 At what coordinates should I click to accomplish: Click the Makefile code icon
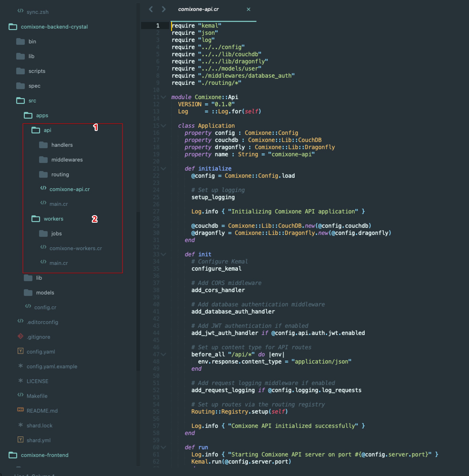pos(20,395)
